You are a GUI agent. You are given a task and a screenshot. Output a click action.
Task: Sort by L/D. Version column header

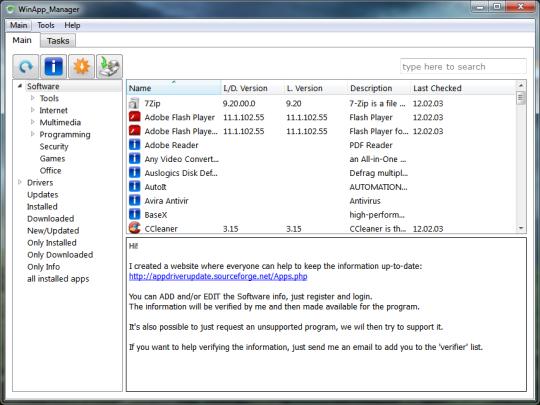[x=252, y=88]
